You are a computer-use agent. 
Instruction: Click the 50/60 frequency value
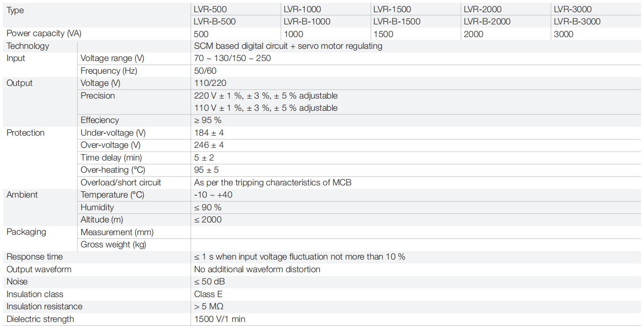[x=205, y=71]
